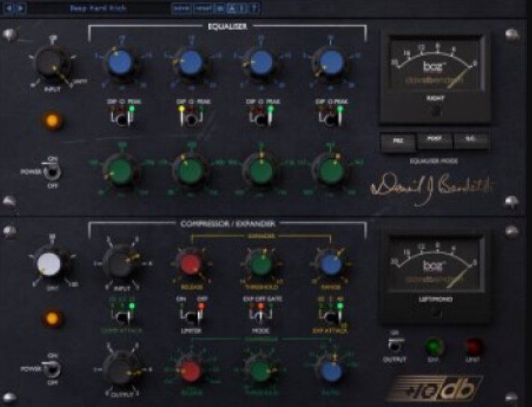Screen dimensions: 532x407
Task: Click the green compressor THRESHOLD knob
Action: click(261, 370)
